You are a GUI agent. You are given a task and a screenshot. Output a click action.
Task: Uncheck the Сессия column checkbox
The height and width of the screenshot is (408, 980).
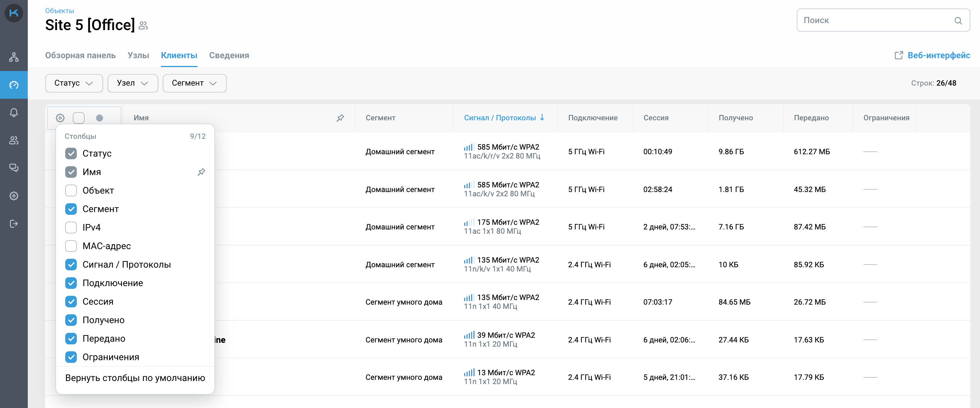71,302
